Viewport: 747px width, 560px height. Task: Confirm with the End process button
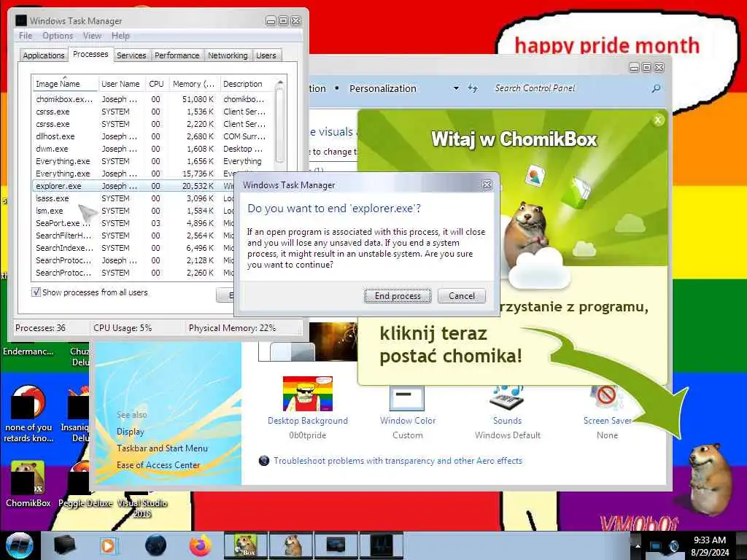[398, 296]
